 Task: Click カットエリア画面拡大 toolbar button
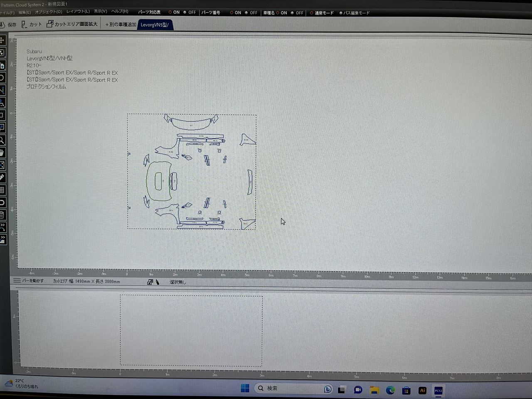tap(72, 24)
